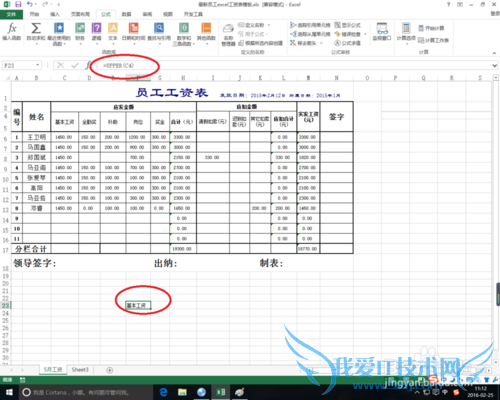This screenshot has height=400, width=500.
Task: Switch to the Insert (插入) ribbon tab
Action: click(55, 14)
